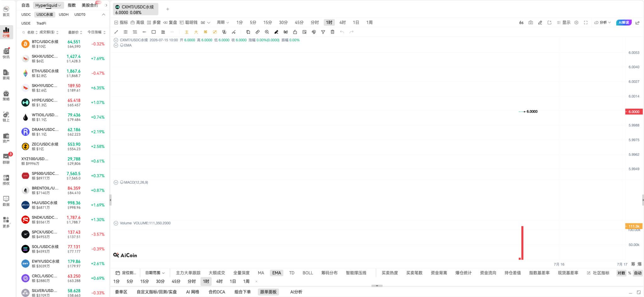Sort list by 今日涨幅 column
Screen dimensions: 644x297
click(96, 32)
